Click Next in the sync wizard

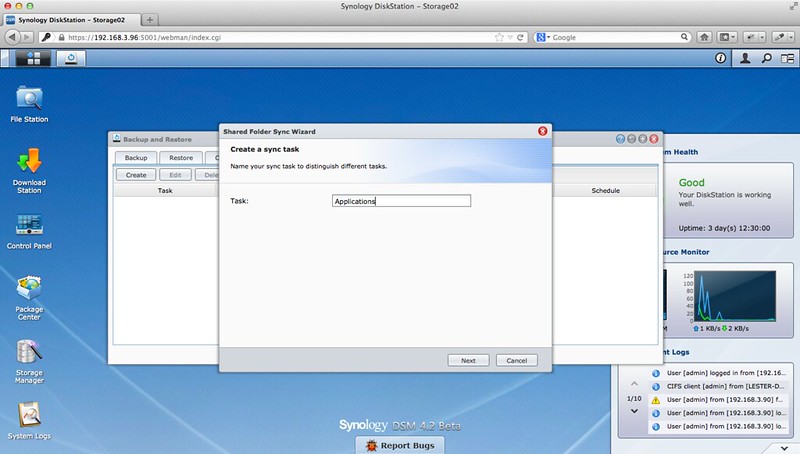[x=468, y=360]
